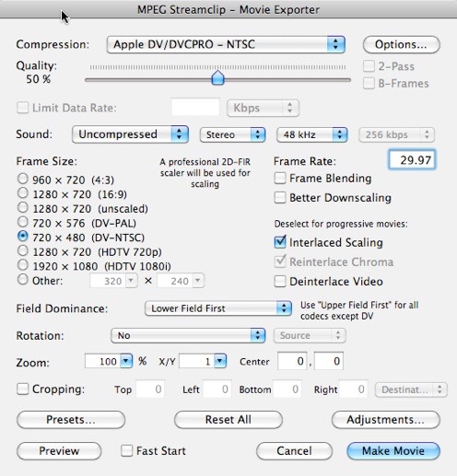The width and height of the screenshot is (457, 476).
Task: Select the Other frame size radio button
Action: tap(22, 280)
